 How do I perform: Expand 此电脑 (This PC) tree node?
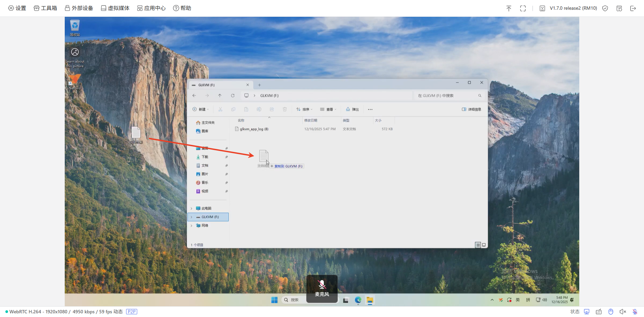[192, 208]
